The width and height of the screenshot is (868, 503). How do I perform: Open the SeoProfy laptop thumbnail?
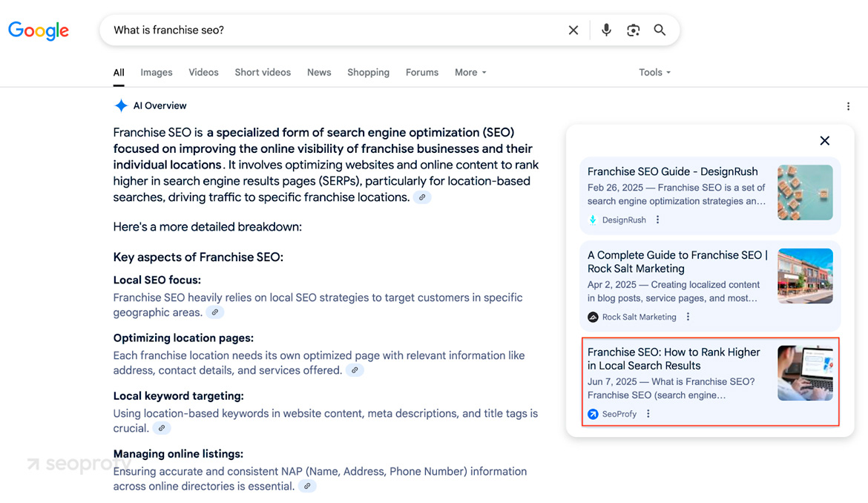[805, 373]
